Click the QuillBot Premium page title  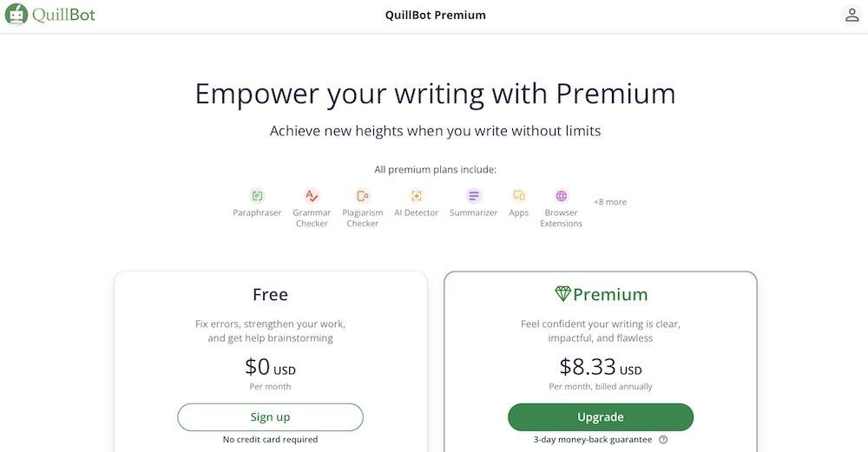pyautogui.click(x=435, y=16)
